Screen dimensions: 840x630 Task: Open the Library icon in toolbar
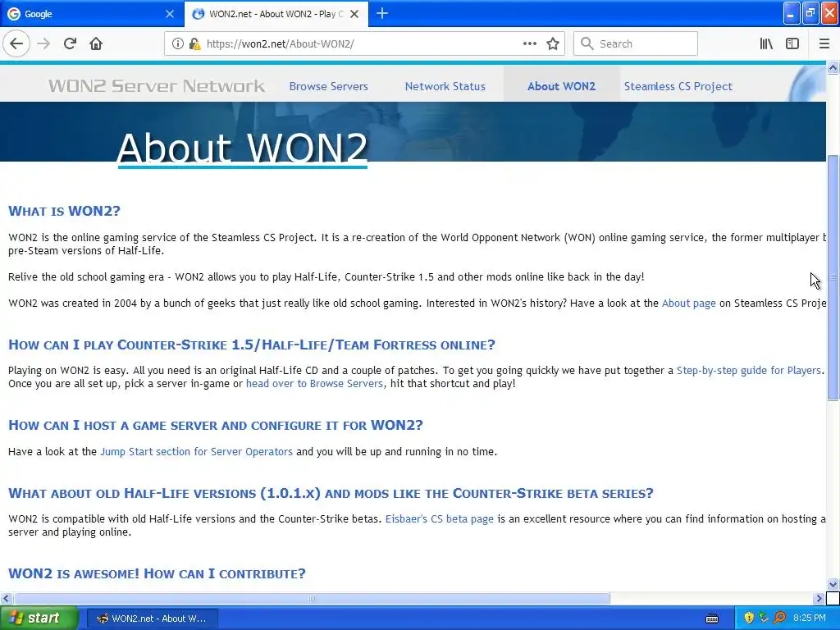point(766,44)
